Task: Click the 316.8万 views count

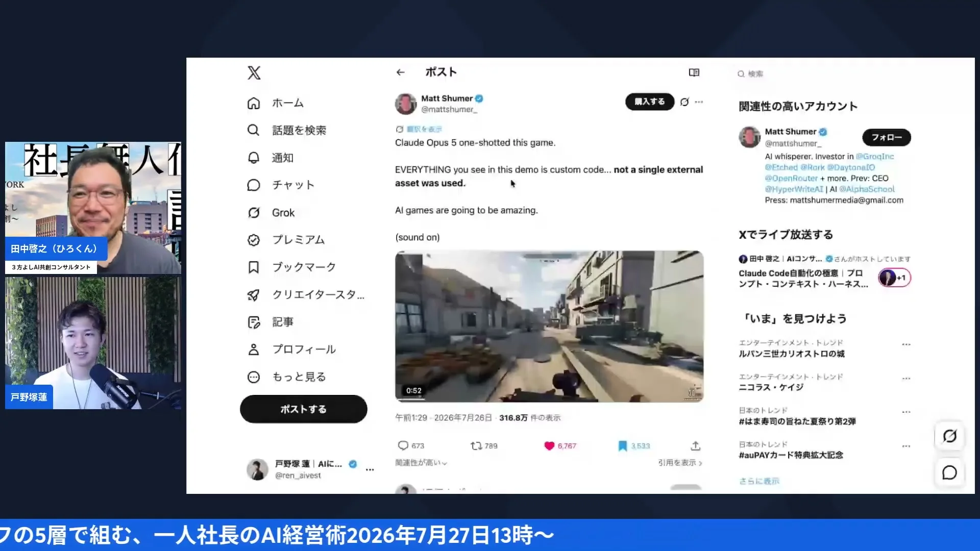Action: 513,418
